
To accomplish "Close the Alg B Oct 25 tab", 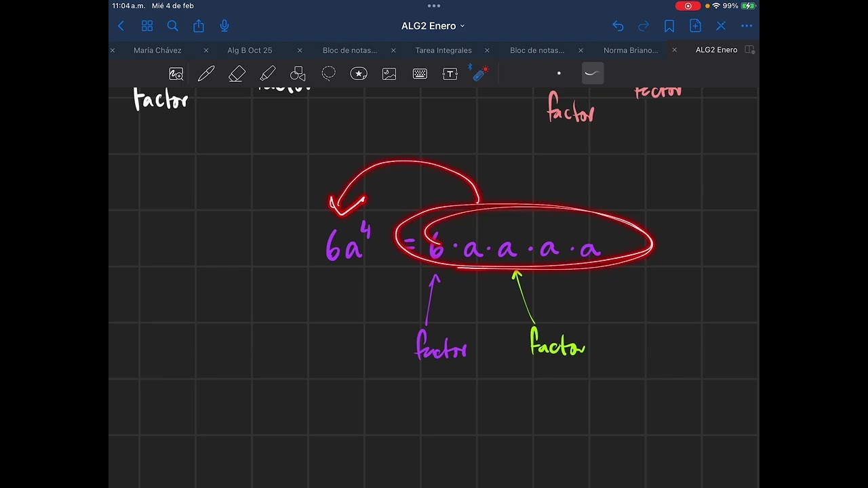I will click(x=300, y=50).
